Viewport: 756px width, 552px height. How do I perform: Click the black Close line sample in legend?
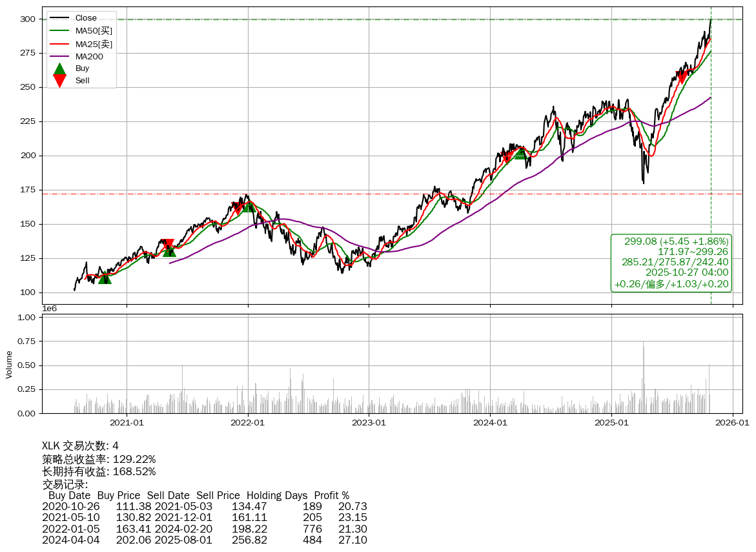pyautogui.click(x=59, y=18)
